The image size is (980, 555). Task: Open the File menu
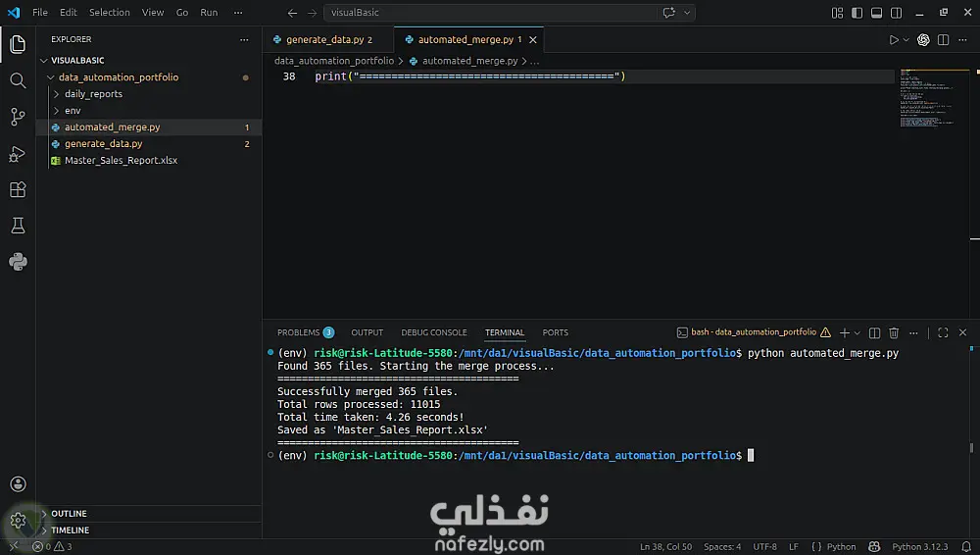click(x=40, y=13)
